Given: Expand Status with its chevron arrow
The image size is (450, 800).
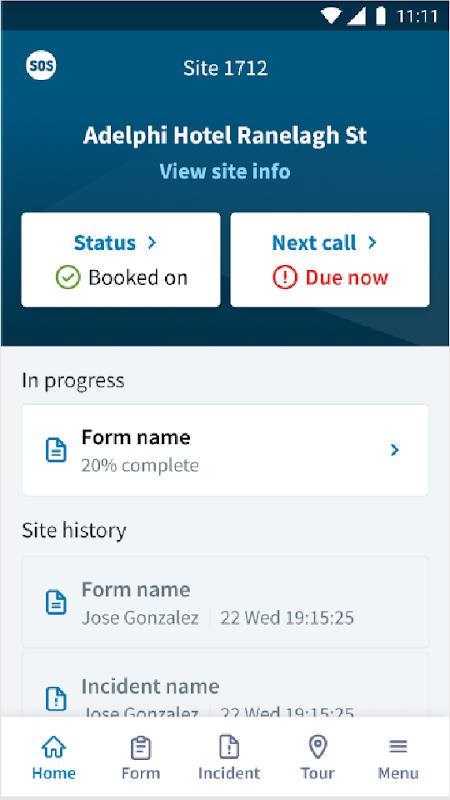Looking at the screenshot, I should [x=152, y=243].
